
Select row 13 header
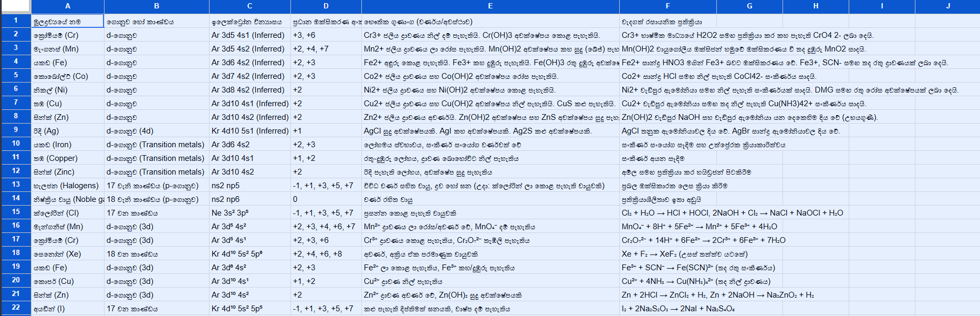tap(16, 185)
